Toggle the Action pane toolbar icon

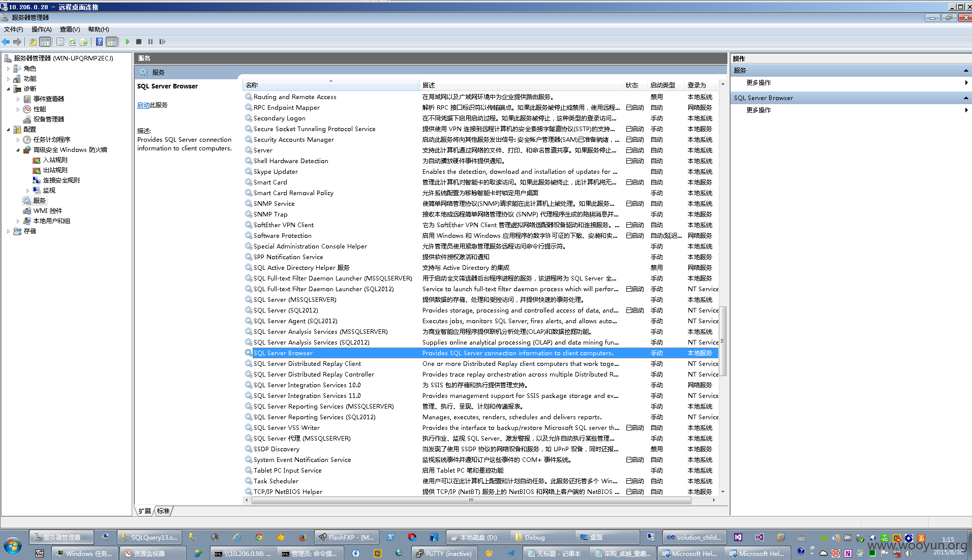112,42
